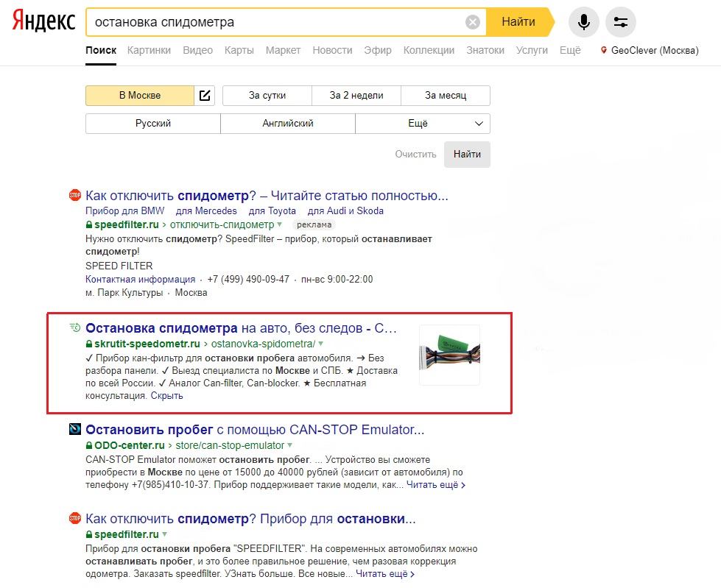The image size is (721, 588).
Task: Switch to the Картинки tab
Action: pyautogui.click(x=149, y=50)
